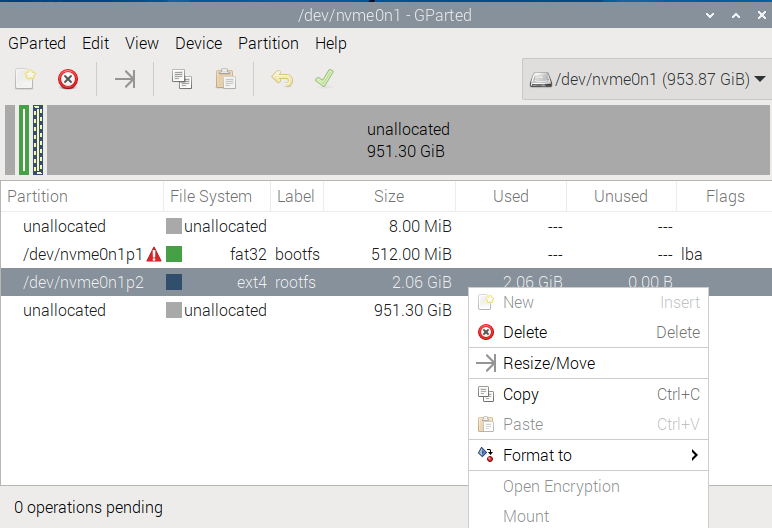Screen dimensions: 772x528
Task: Click the warning triangle beside nvme0n1p1
Action: point(154,254)
